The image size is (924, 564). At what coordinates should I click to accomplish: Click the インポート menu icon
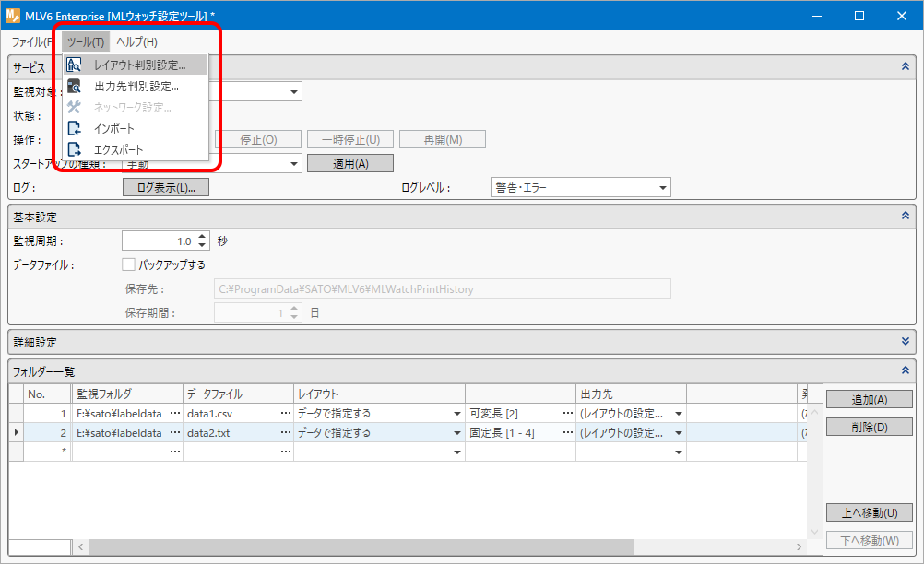(75, 128)
